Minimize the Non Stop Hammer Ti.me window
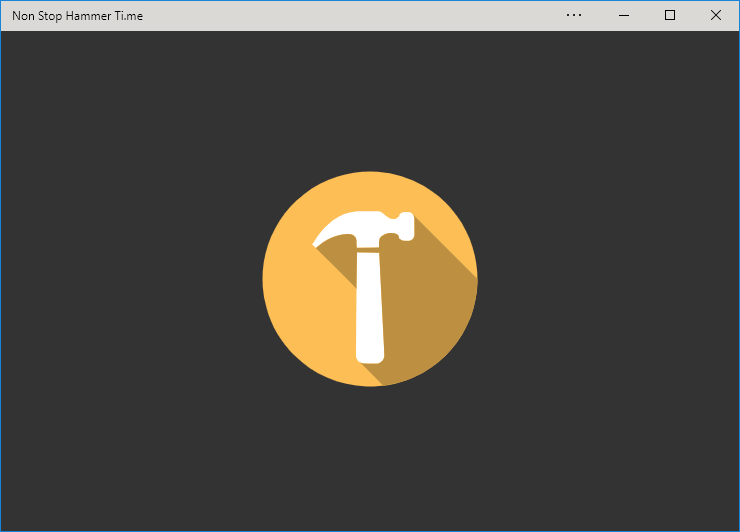 (x=623, y=15)
